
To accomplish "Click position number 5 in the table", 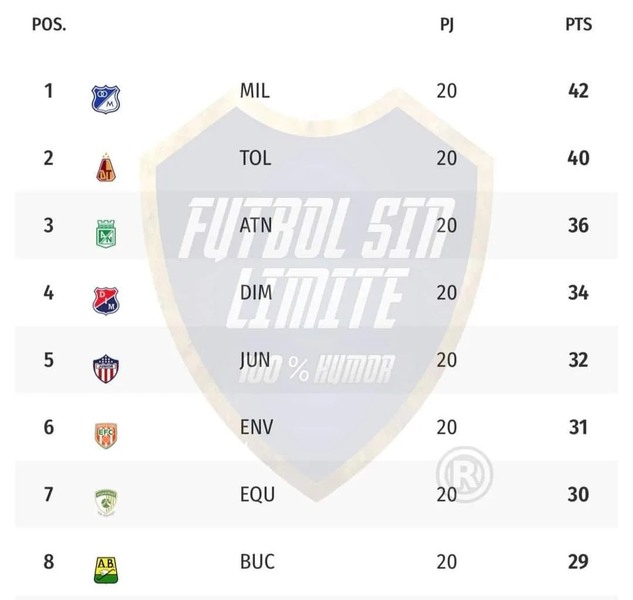I will [x=48, y=360].
